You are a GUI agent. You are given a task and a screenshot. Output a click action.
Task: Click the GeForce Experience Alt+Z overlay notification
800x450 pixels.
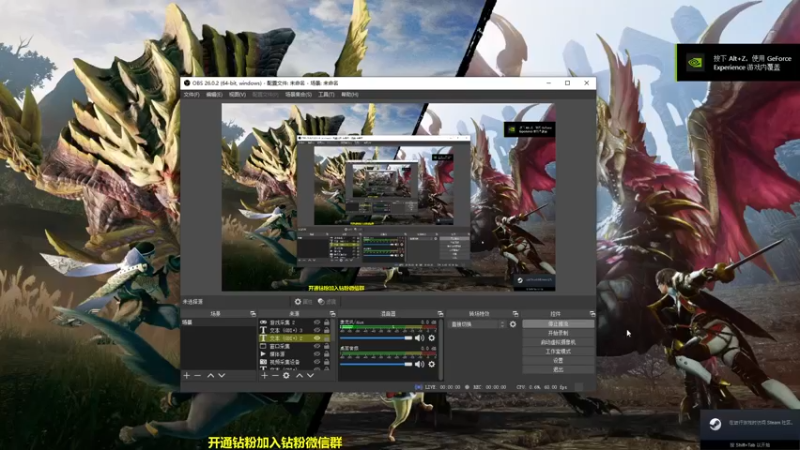pyautogui.click(x=738, y=63)
